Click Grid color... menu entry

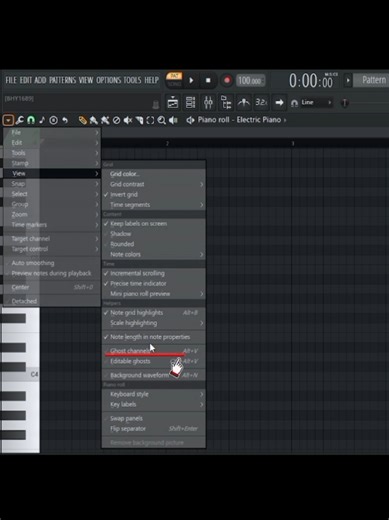pos(154,174)
